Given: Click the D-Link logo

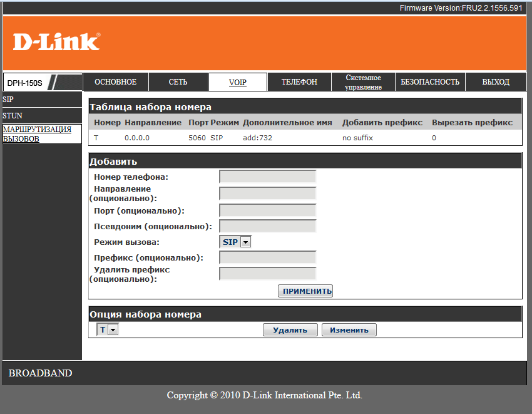Looking at the screenshot, I should [56, 42].
